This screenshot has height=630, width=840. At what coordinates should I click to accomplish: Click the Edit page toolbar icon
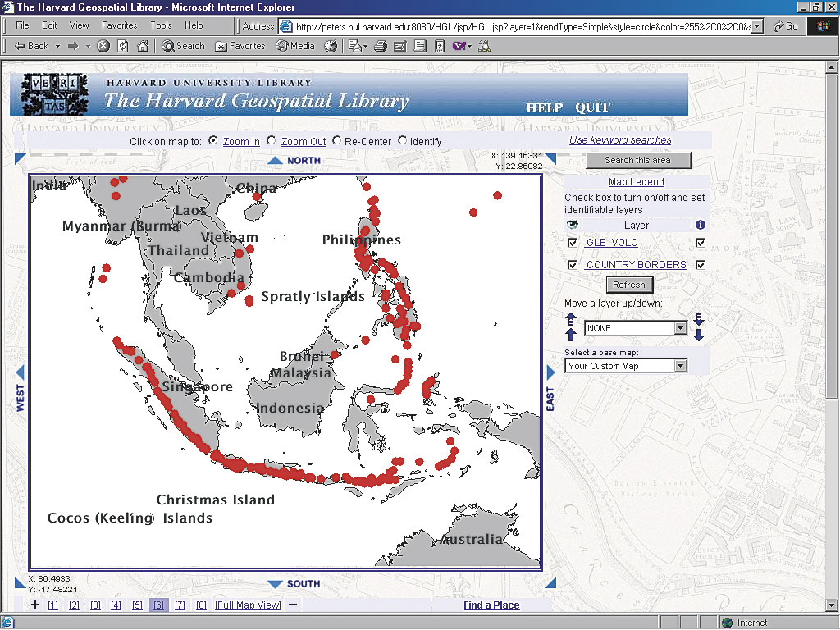tap(400, 46)
